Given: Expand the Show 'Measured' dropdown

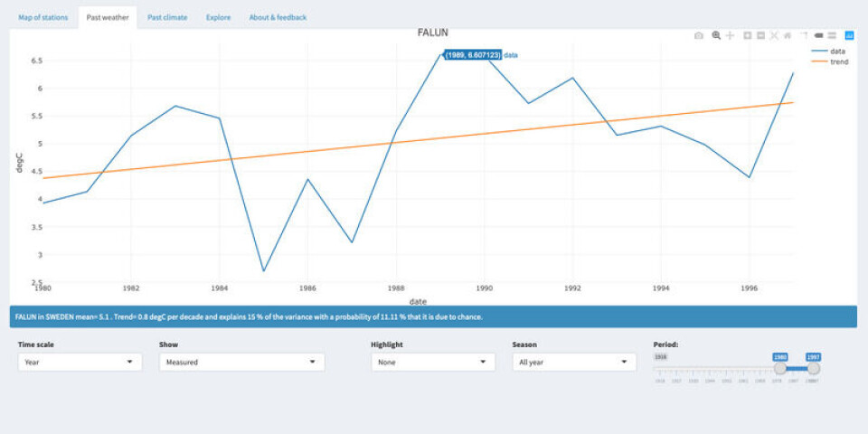Looking at the screenshot, I should 241,362.
